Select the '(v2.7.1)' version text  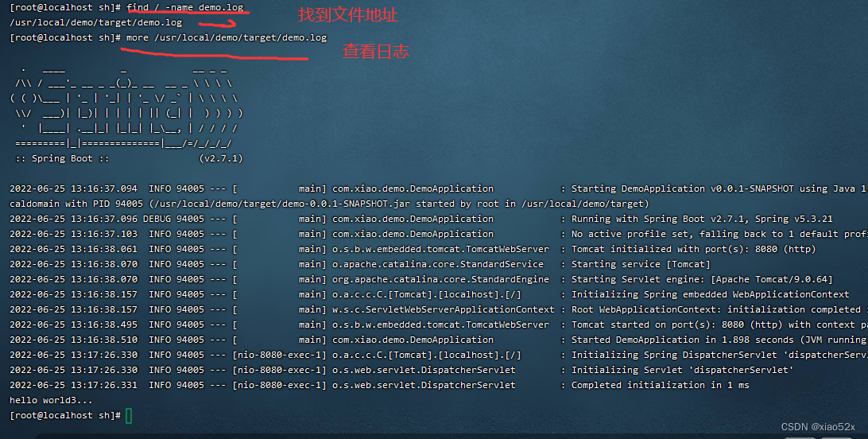point(221,158)
